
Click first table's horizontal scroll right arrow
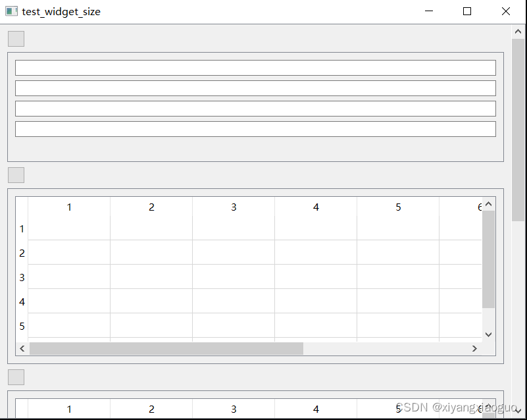pyautogui.click(x=474, y=349)
